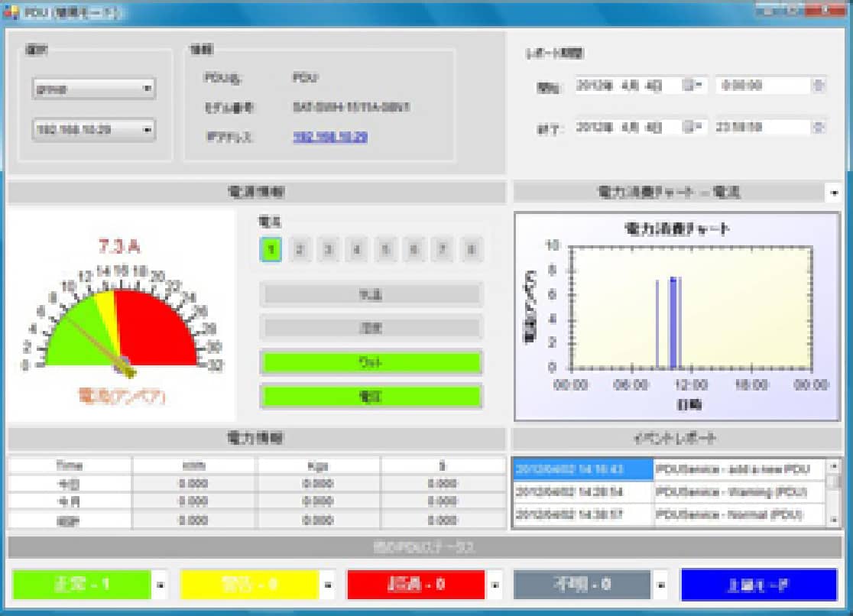The image size is (853, 616).
Task: Click the Kgs column header
Action: [x=318, y=465]
